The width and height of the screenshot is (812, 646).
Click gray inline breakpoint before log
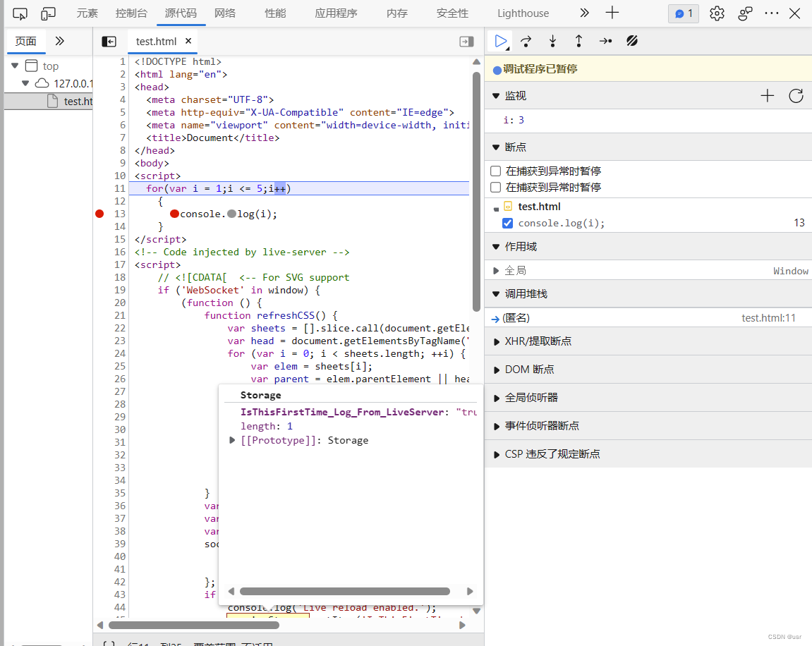click(231, 214)
